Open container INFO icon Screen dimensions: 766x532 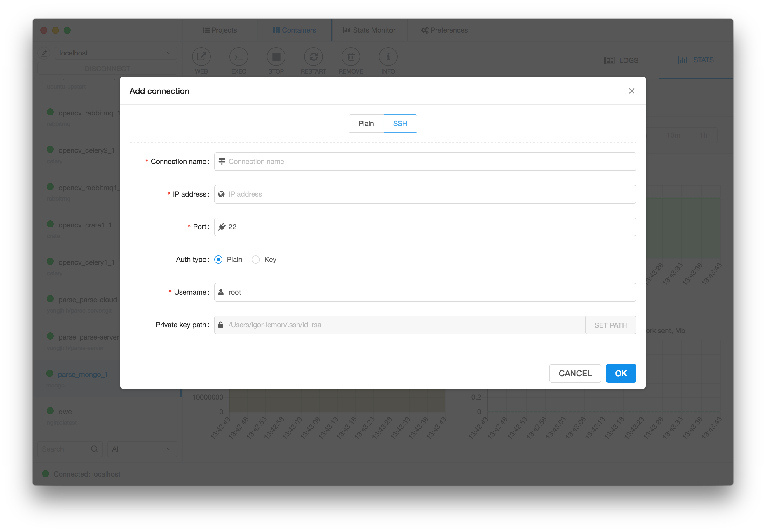coord(388,57)
